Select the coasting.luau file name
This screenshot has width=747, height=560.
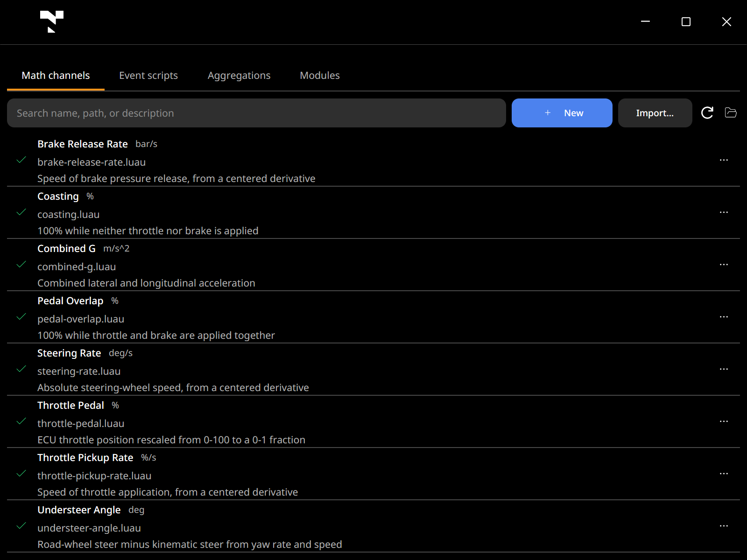69,215
